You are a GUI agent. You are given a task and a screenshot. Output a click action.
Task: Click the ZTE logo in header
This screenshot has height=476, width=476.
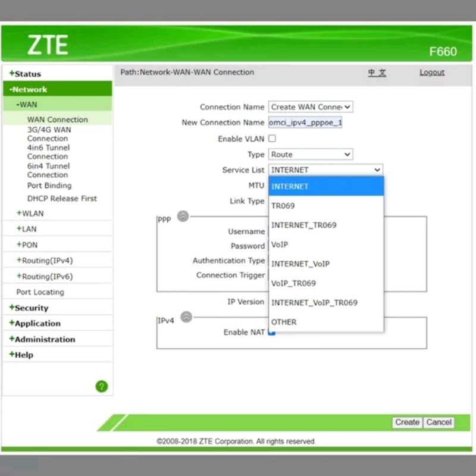(48, 45)
